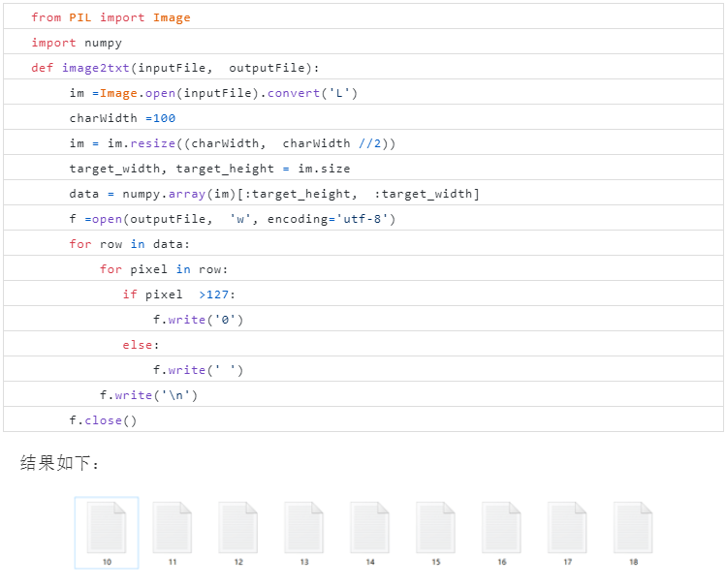The height and width of the screenshot is (588, 727).
Task: Click the 'else:' code line
Action: tap(363, 344)
